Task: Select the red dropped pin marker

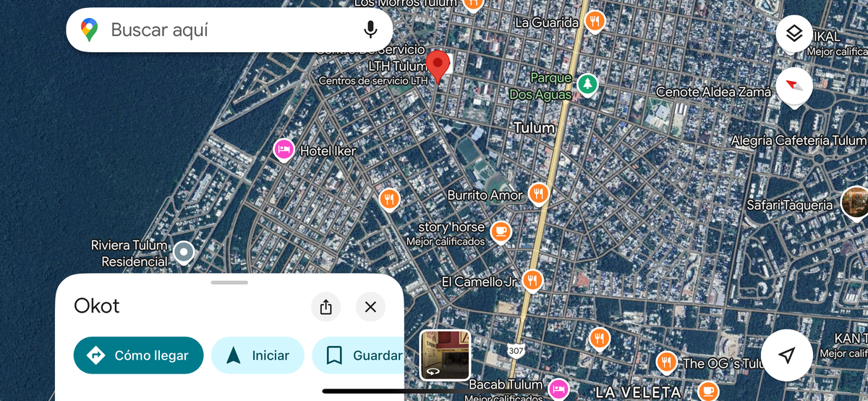Action: tap(437, 67)
